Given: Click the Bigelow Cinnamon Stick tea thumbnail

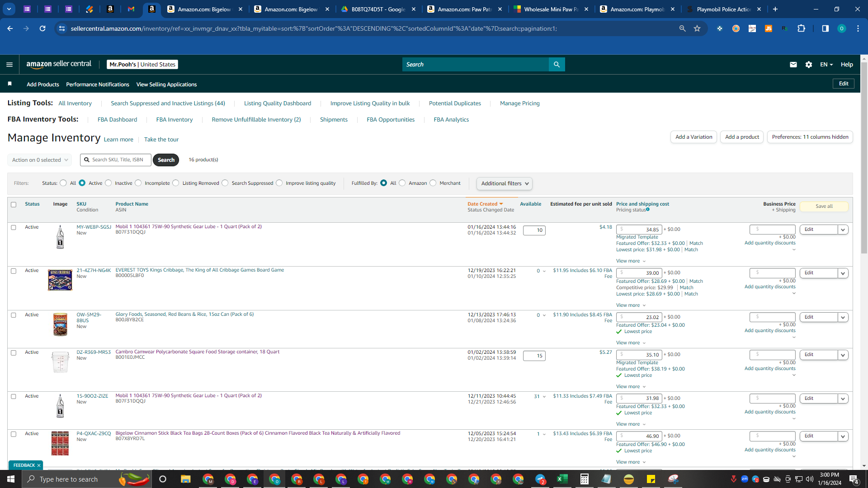Looking at the screenshot, I should point(60,443).
